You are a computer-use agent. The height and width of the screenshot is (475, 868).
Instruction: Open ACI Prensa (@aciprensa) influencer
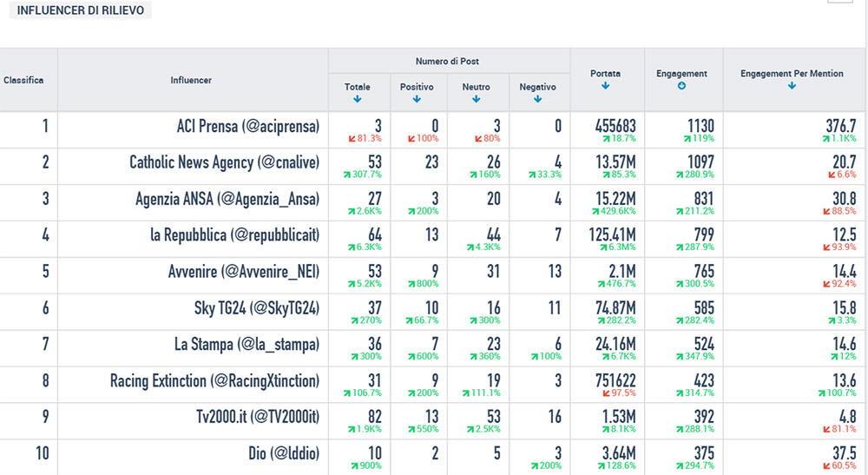coord(248,126)
